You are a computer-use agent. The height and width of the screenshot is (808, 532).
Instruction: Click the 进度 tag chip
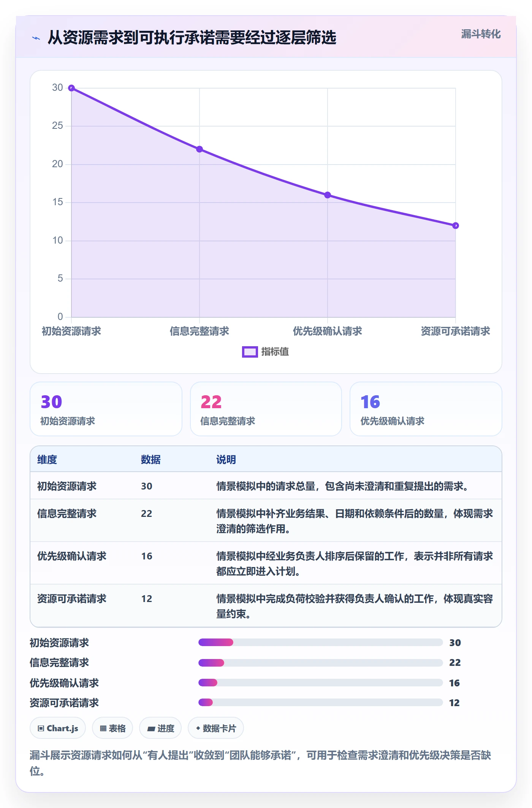[x=160, y=728]
